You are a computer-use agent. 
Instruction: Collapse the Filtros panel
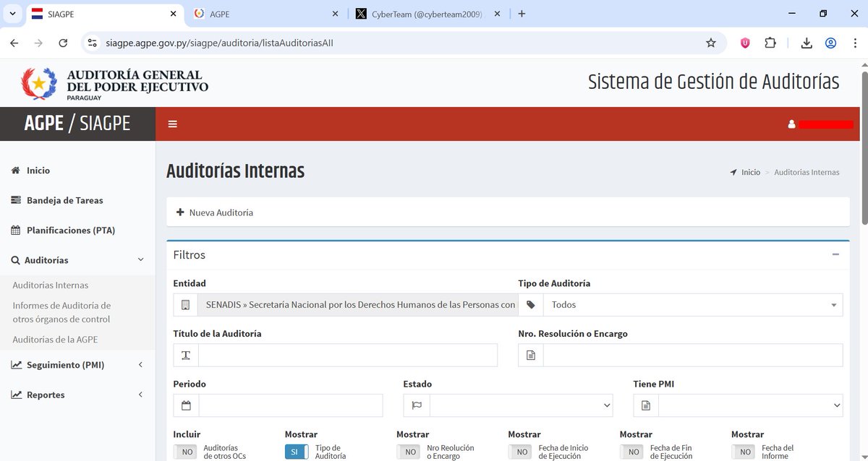(835, 255)
